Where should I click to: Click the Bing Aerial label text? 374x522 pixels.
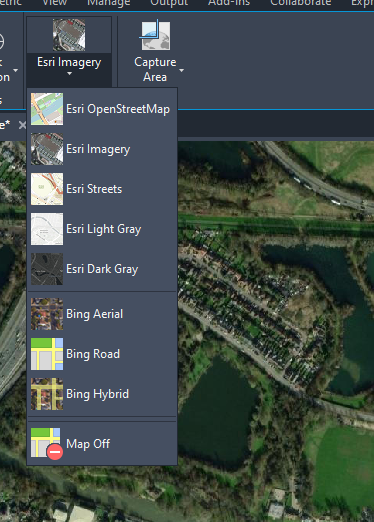click(x=95, y=314)
